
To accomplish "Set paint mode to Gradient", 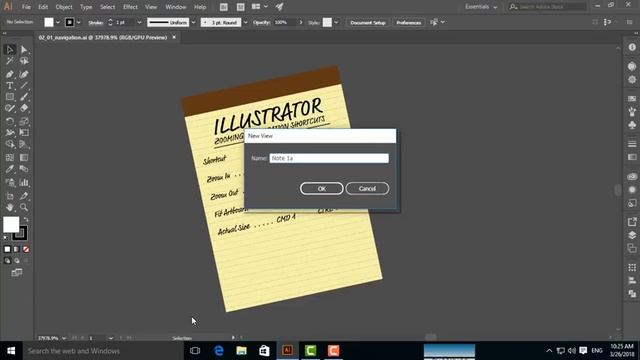I will click(16, 249).
